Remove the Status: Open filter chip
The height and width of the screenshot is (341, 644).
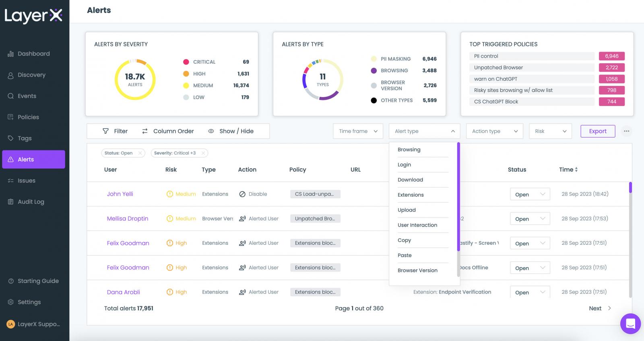[x=140, y=153]
